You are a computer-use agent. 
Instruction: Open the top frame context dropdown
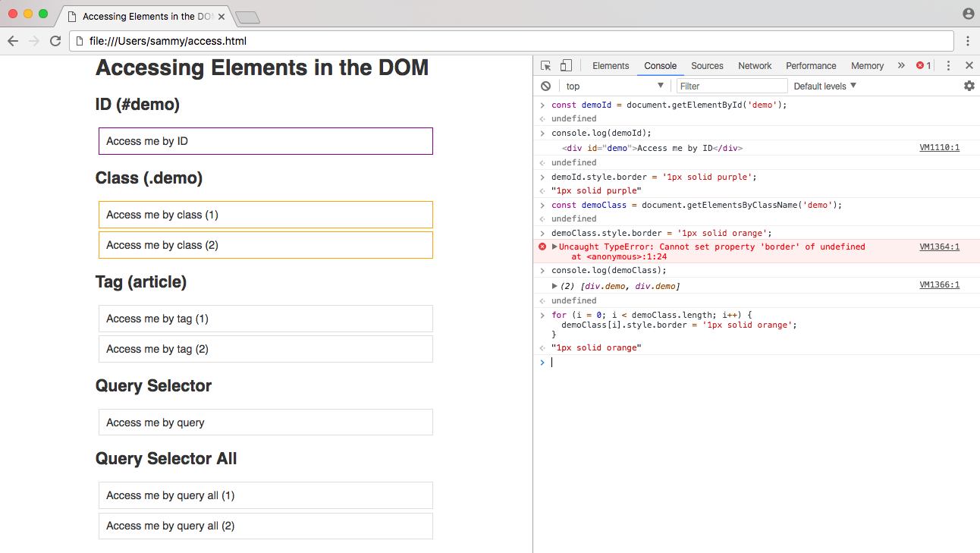613,86
